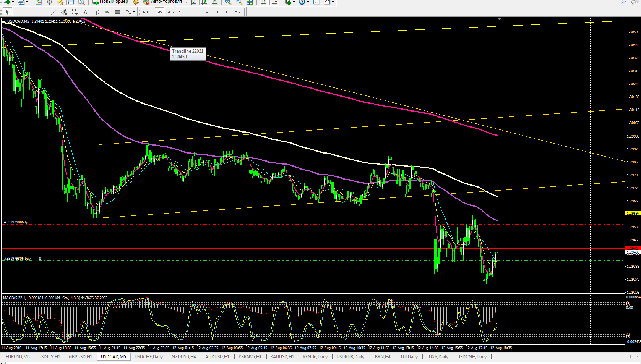Open MetaEditor yellow book icon
This screenshot has height=364, width=641.
[x=136, y=2]
